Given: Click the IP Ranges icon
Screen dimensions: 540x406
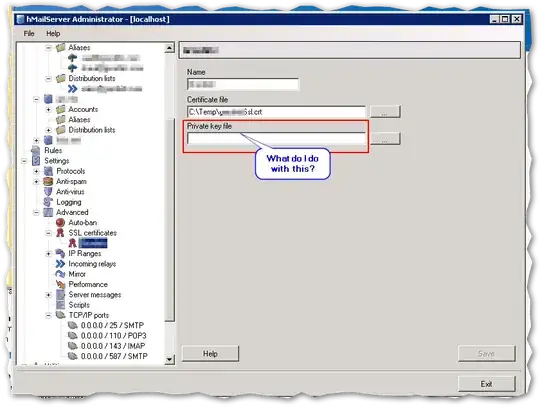Looking at the screenshot, I should click(60, 253).
